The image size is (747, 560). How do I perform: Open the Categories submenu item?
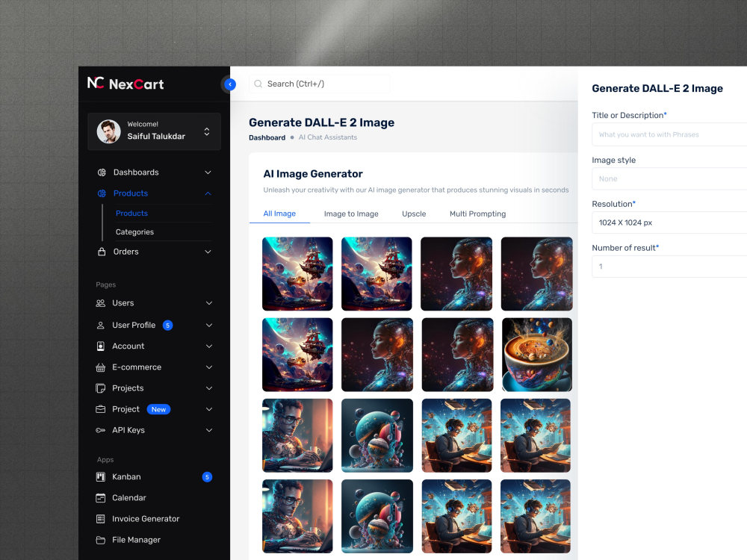pyautogui.click(x=134, y=232)
